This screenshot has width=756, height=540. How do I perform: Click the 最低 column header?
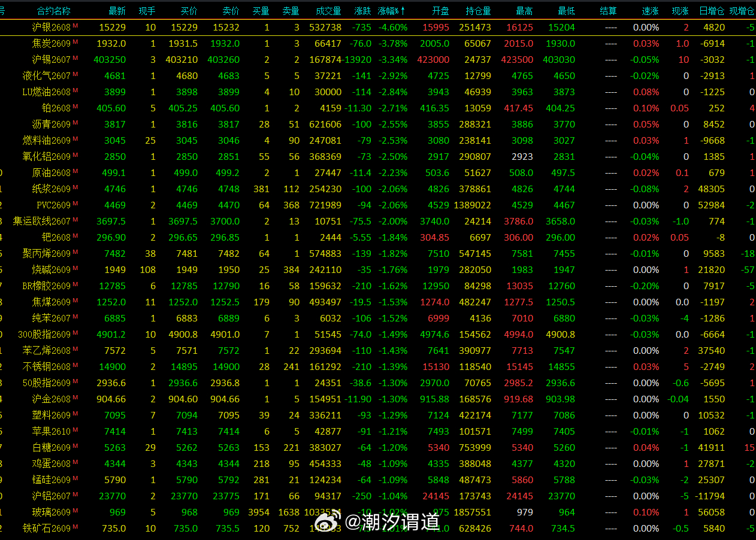[x=566, y=11]
